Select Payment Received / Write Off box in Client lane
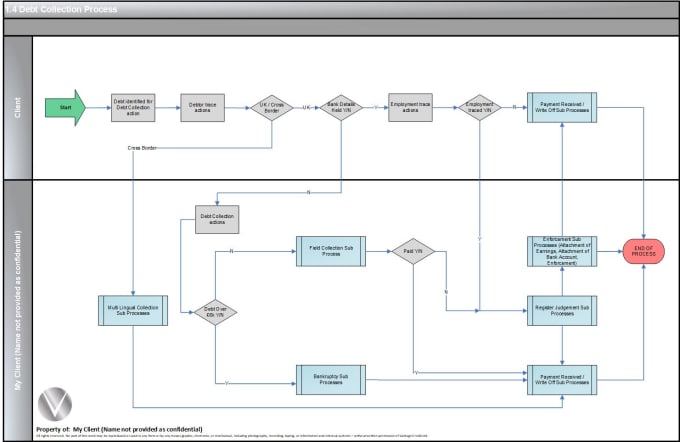Viewport: 680px width, 442px height. point(562,108)
